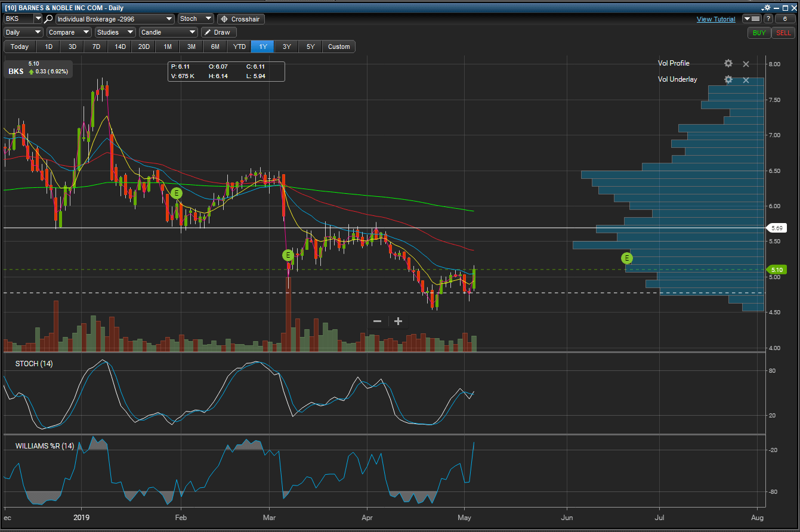The image size is (800, 532).
Task: Open the Candle chart type dropdown
Action: point(168,32)
